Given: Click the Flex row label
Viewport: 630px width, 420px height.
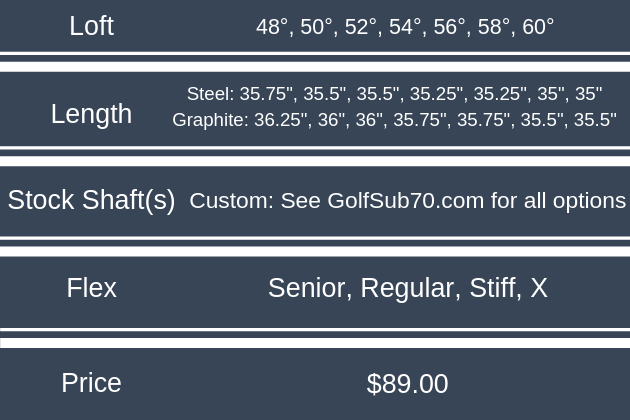Looking at the screenshot, I should coord(91,289).
